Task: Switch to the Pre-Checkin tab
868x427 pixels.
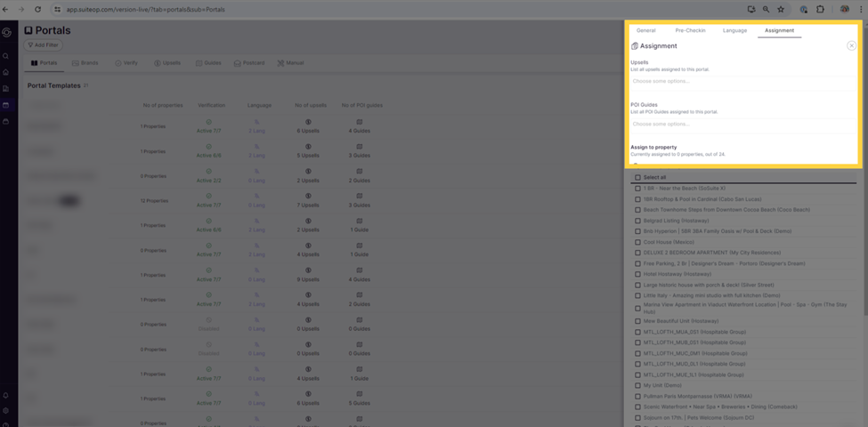Action: click(690, 30)
